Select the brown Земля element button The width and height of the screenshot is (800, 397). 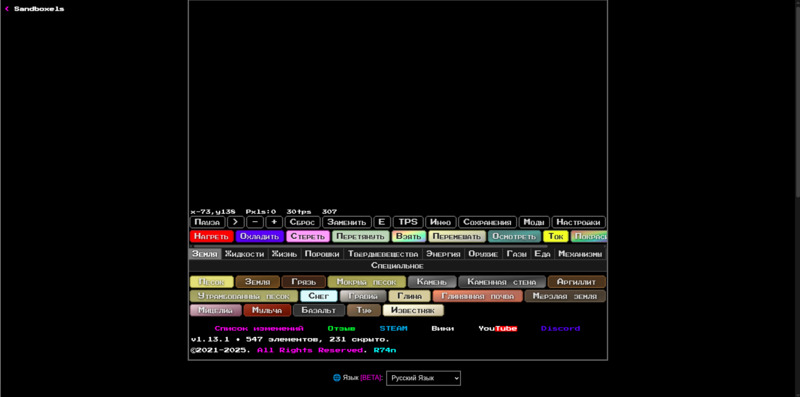pyautogui.click(x=258, y=282)
